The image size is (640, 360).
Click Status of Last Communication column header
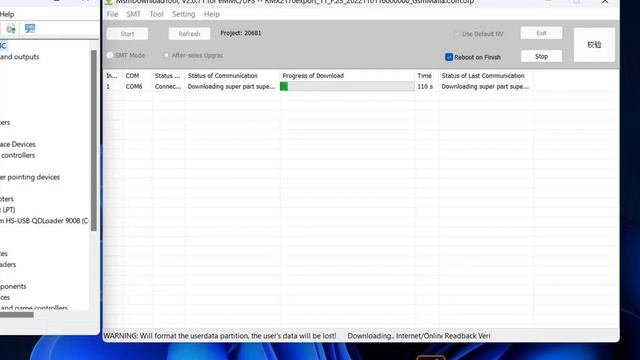coord(483,76)
